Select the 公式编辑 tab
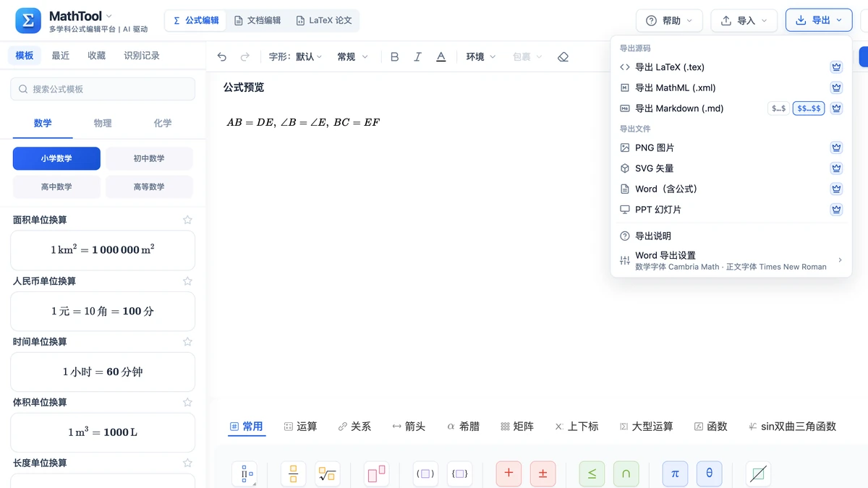 [196, 21]
